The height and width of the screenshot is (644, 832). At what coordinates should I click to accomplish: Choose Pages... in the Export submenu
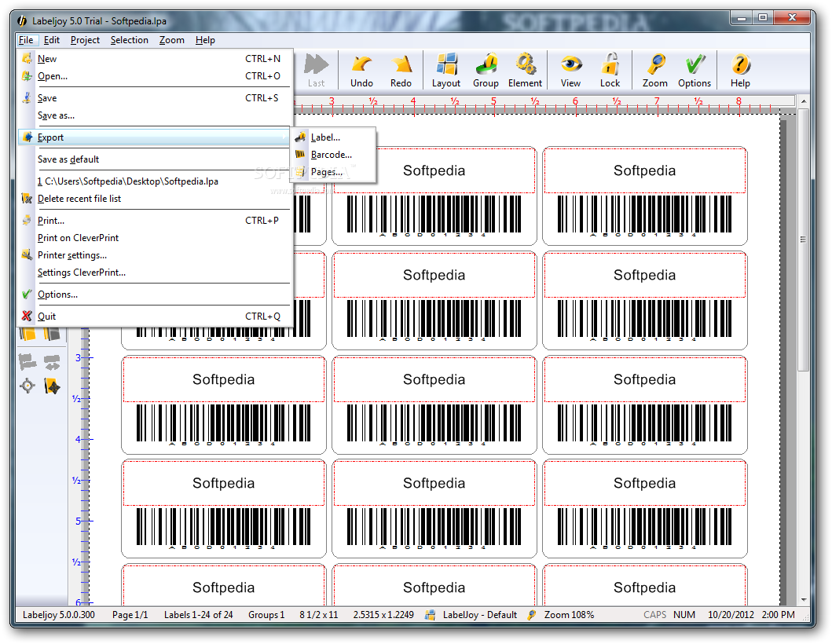point(332,172)
